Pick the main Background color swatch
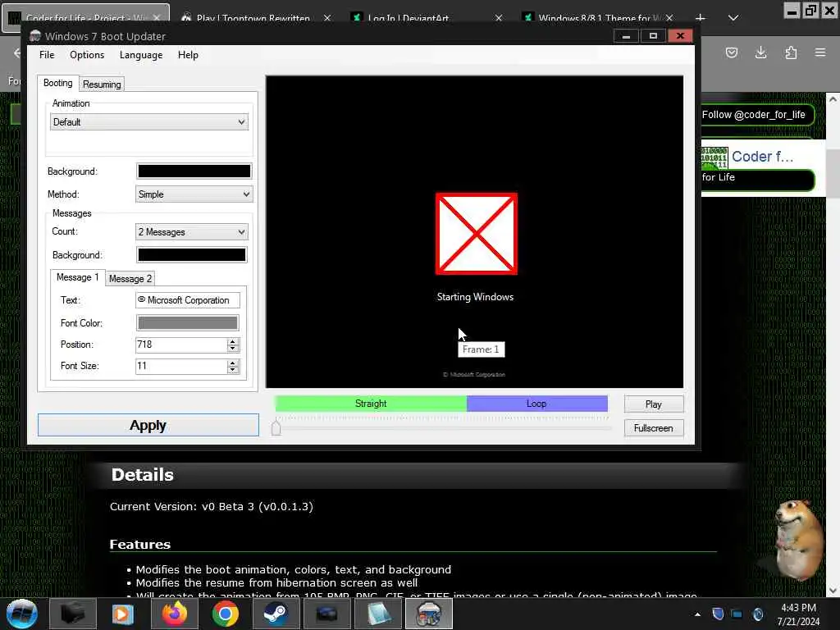 coord(194,171)
